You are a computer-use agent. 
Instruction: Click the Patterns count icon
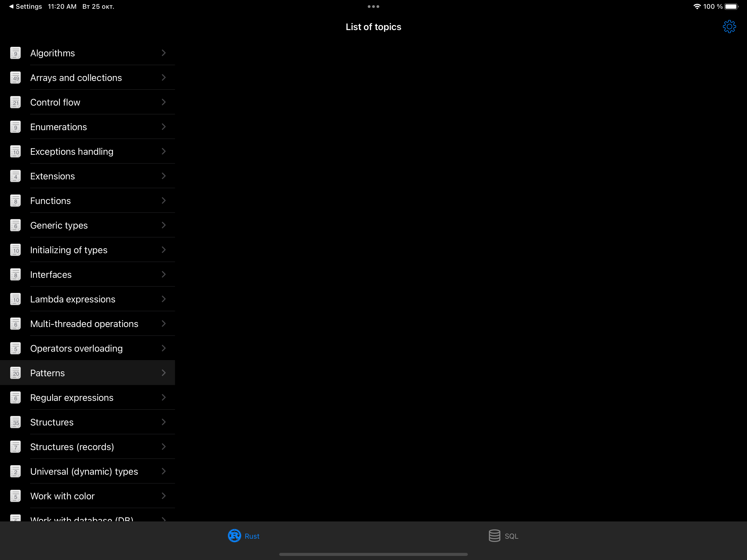[x=16, y=373]
